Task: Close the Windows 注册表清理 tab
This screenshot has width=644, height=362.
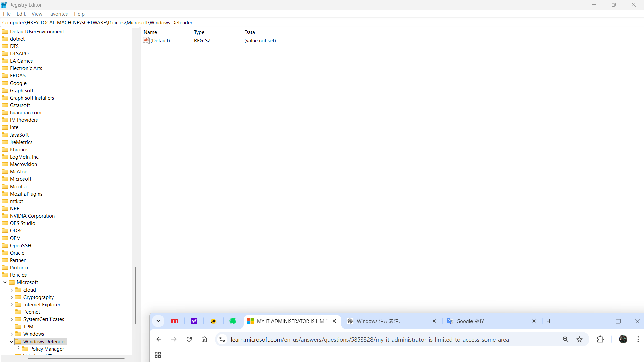Action: 434,321
